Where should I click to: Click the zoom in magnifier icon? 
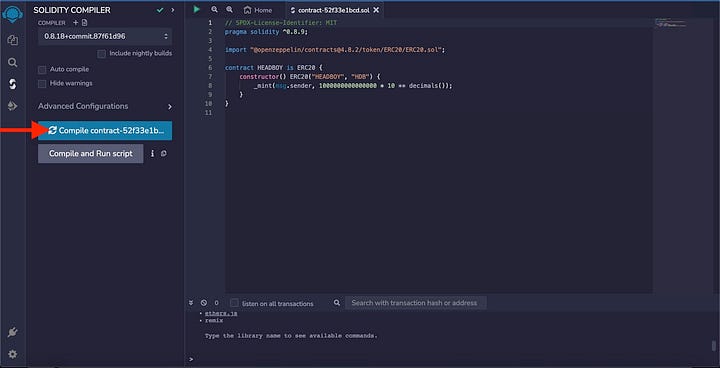[x=229, y=10]
